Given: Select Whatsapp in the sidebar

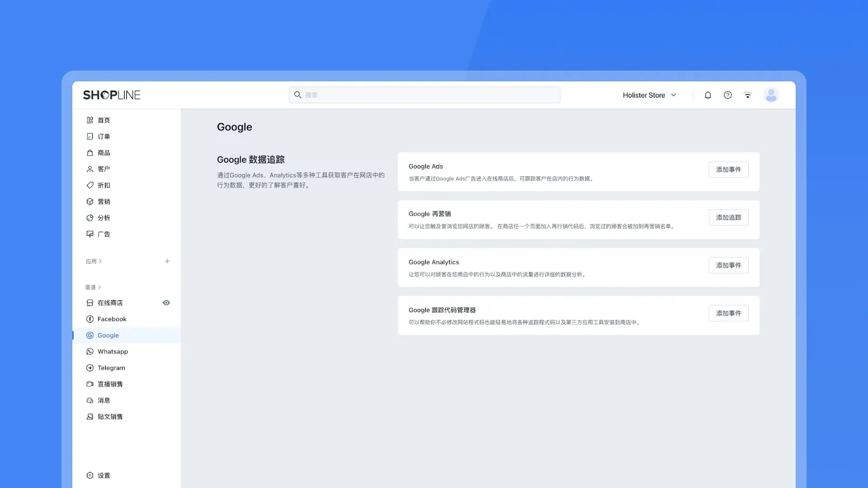Looking at the screenshot, I should [112, 352].
